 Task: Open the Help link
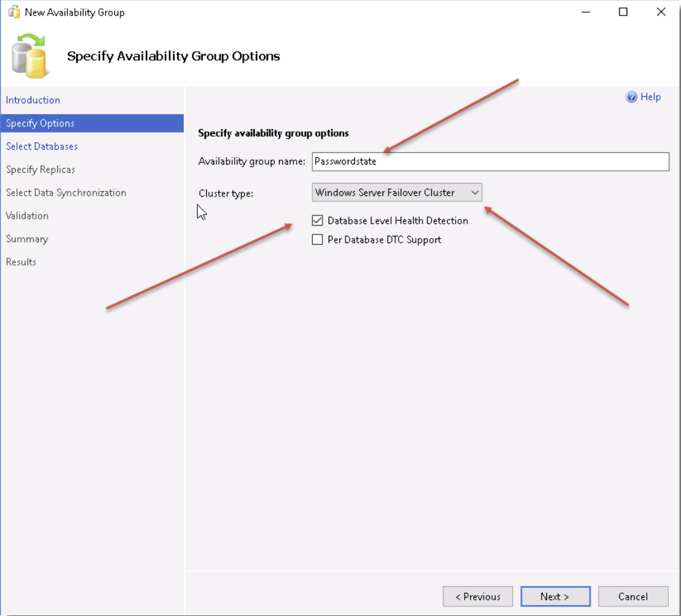coord(650,97)
